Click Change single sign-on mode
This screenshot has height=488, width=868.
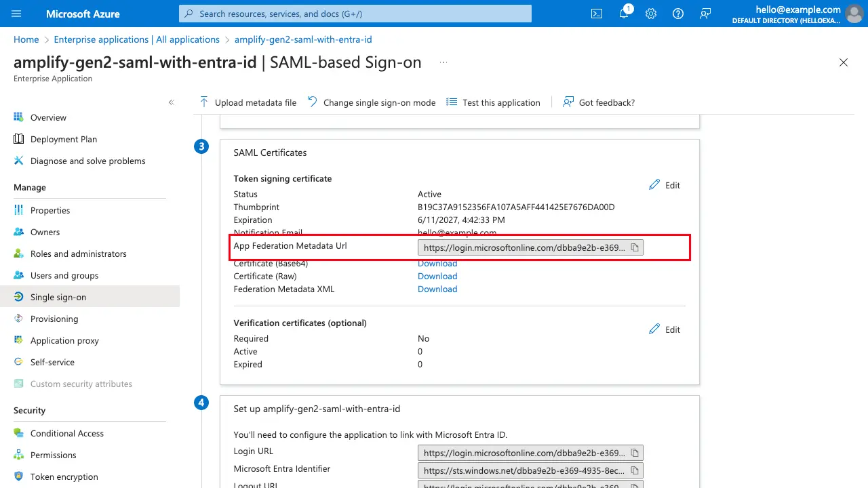click(372, 102)
